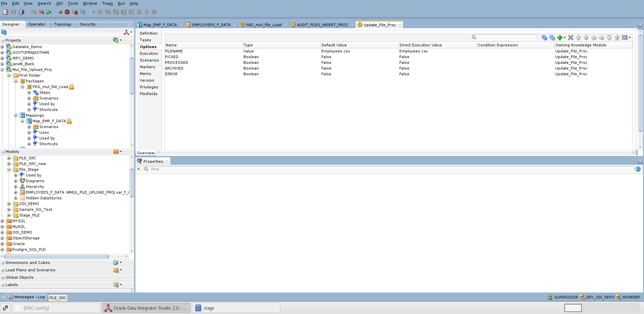The image size is (644, 314).
Task: Click the red ladybug Debug icon
Action: 67,12
